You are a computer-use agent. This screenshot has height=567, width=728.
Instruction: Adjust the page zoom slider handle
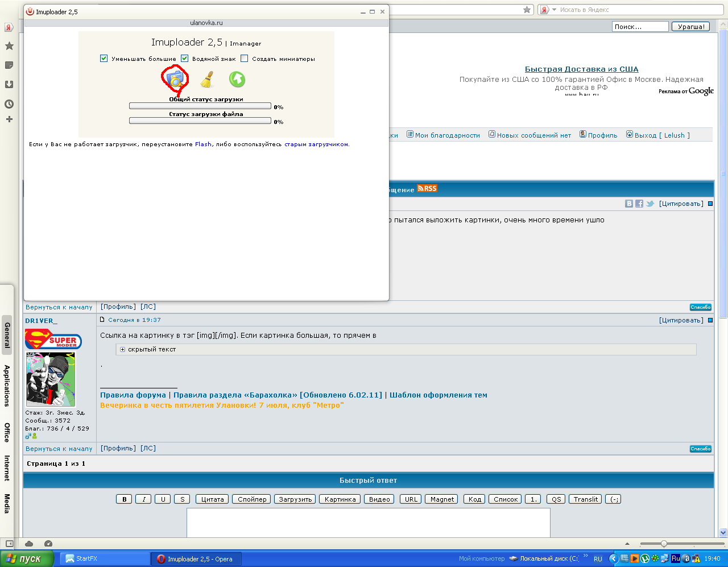[x=663, y=544]
